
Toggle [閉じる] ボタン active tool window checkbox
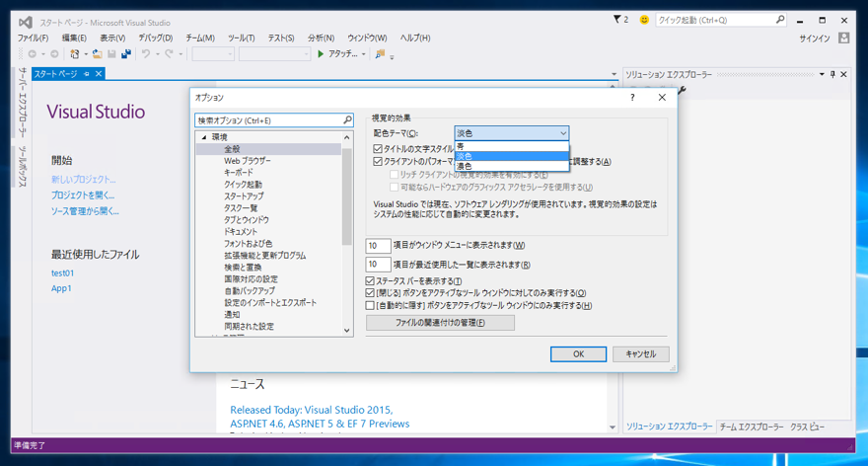pos(370,292)
